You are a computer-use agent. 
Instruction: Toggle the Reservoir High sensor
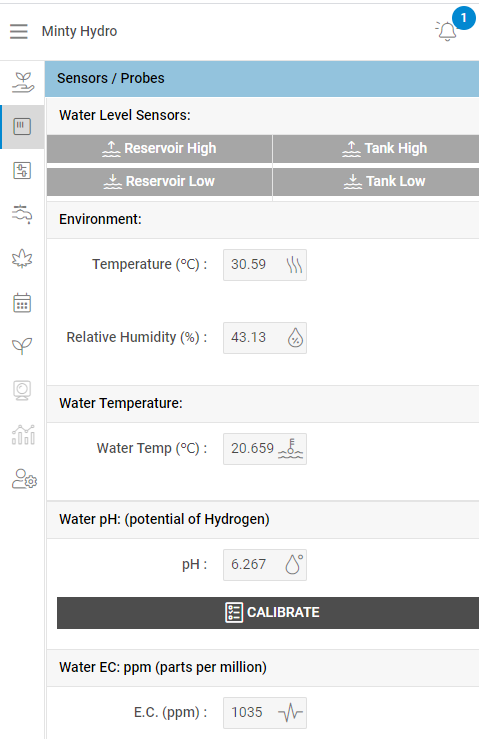(159, 148)
